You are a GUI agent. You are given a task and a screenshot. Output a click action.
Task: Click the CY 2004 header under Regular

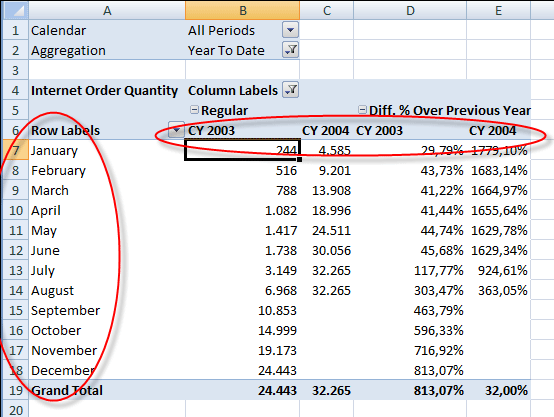click(326, 130)
